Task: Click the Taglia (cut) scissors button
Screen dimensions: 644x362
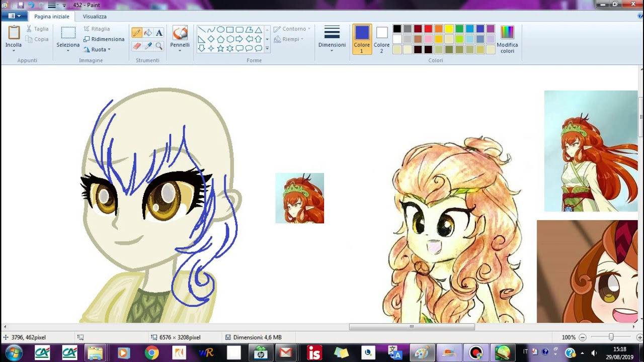Action: (x=37, y=29)
